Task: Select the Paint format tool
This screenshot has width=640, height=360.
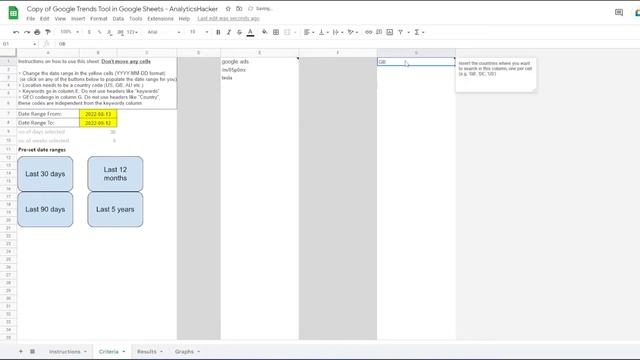Action: (48, 32)
